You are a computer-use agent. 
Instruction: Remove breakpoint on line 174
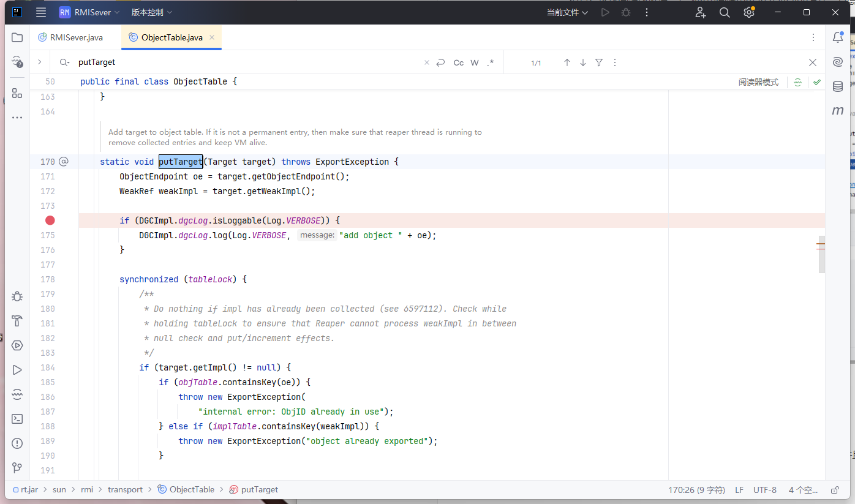tap(50, 220)
